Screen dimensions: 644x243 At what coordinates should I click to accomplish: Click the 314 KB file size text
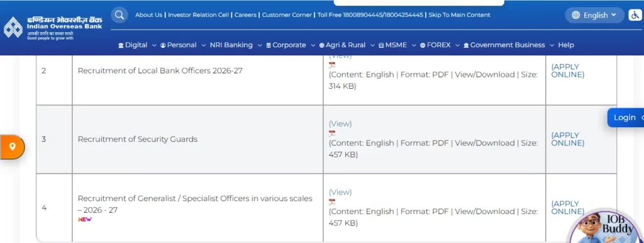coord(341,86)
